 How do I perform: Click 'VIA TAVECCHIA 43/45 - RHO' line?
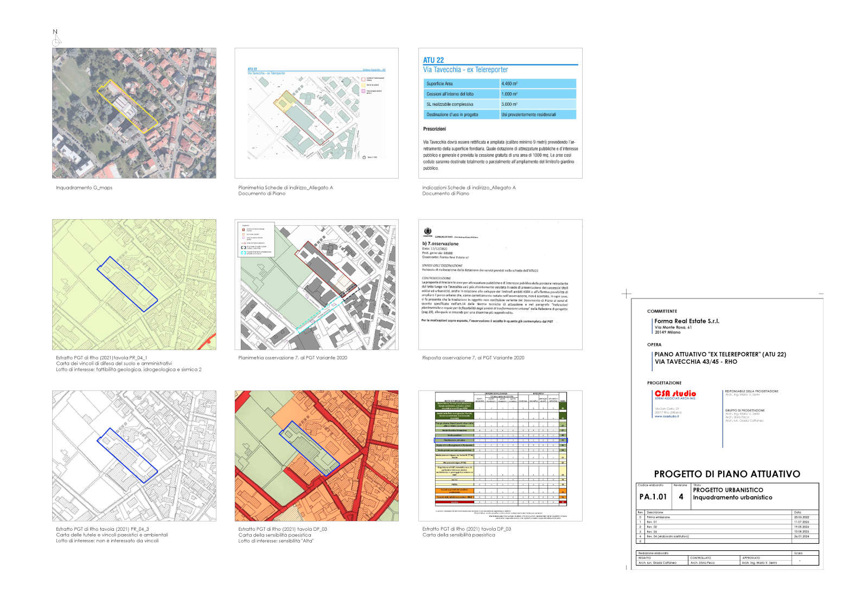pyautogui.click(x=696, y=361)
